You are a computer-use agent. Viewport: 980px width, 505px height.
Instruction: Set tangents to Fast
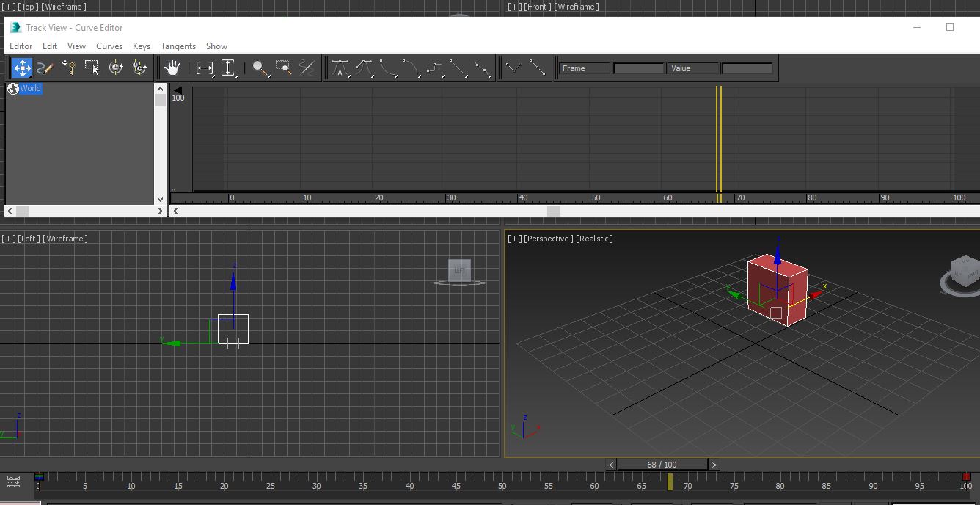point(387,68)
